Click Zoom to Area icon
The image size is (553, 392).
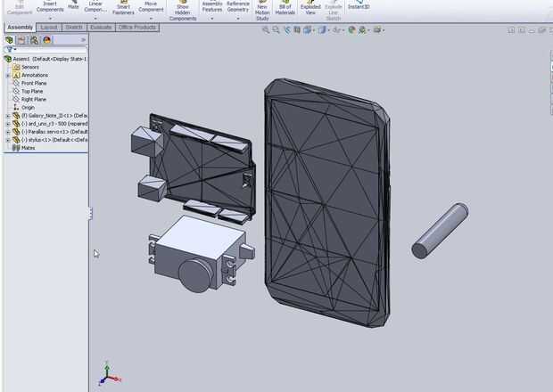point(276,30)
